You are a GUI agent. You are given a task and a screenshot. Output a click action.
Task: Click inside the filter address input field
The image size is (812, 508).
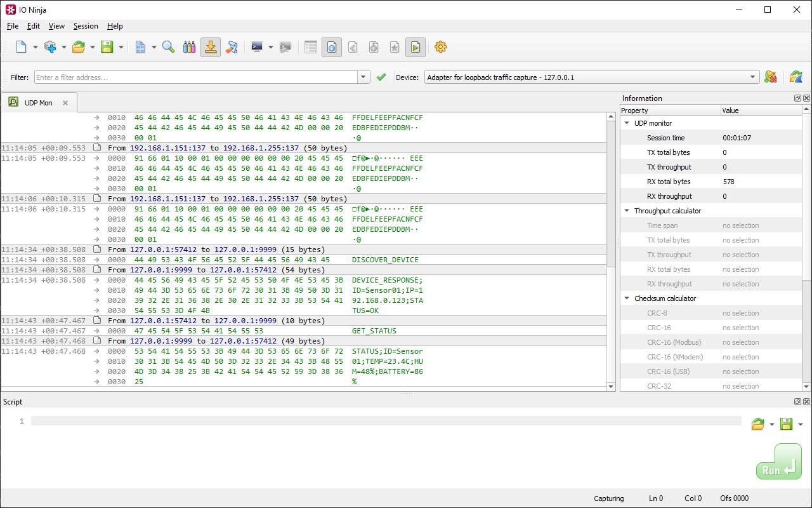[x=196, y=77]
